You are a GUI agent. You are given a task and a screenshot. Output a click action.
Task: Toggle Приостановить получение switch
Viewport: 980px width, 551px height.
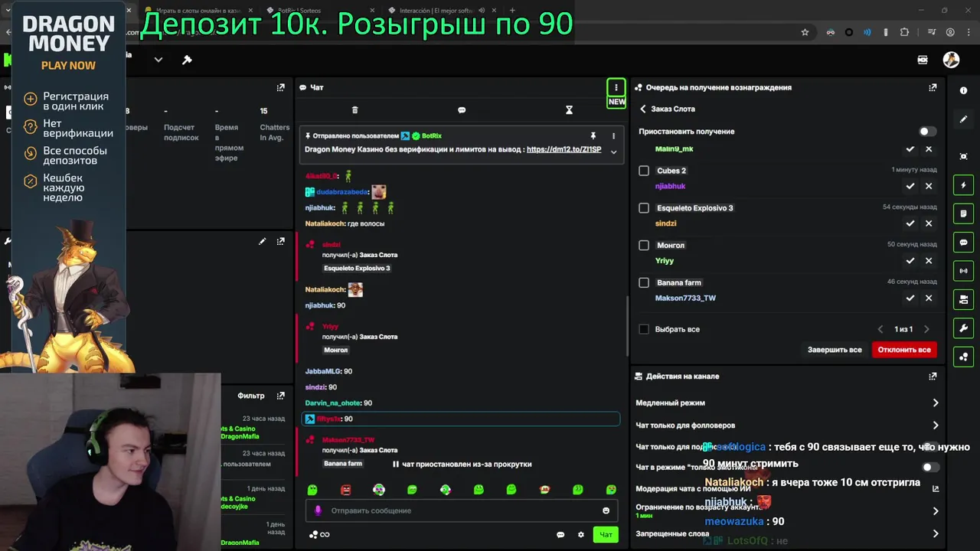(927, 131)
